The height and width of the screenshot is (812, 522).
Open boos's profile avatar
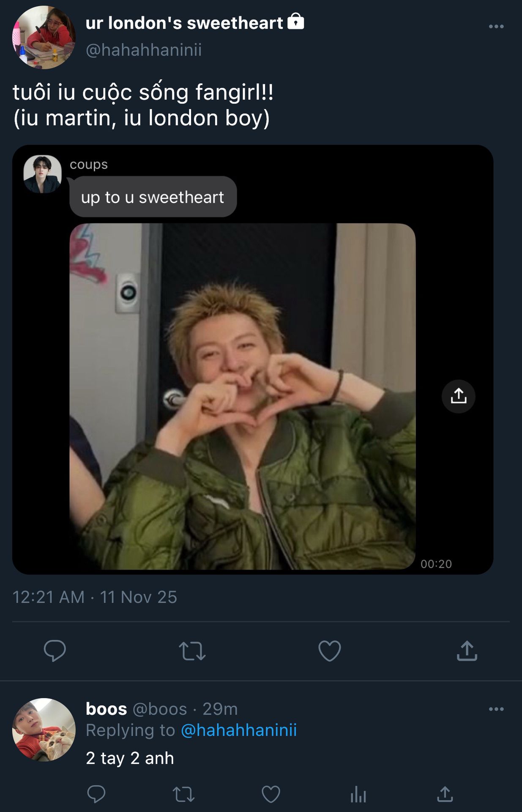point(44,730)
